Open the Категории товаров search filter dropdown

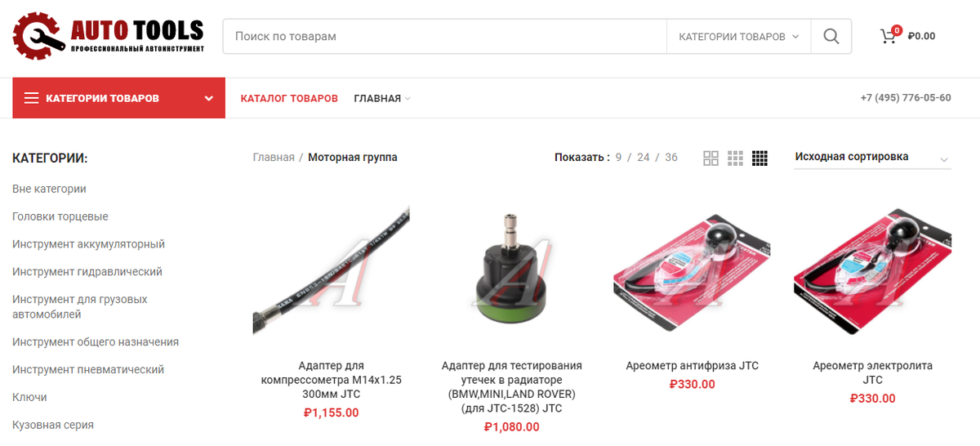[738, 37]
